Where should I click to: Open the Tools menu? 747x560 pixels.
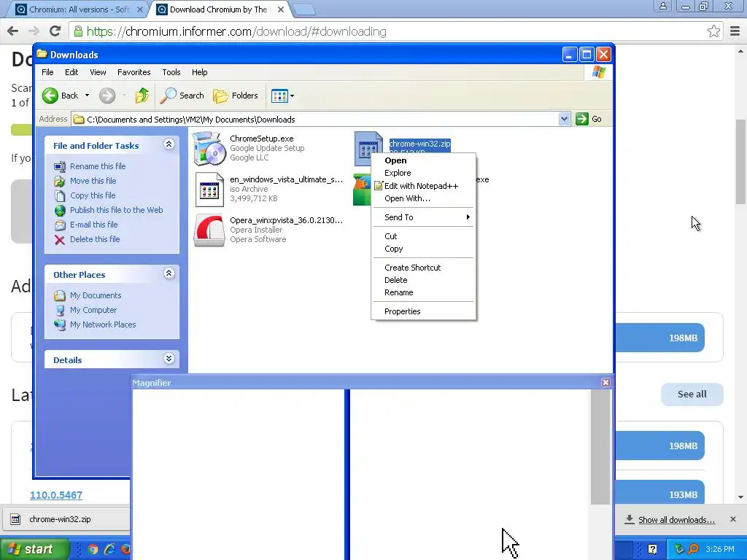tap(171, 72)
